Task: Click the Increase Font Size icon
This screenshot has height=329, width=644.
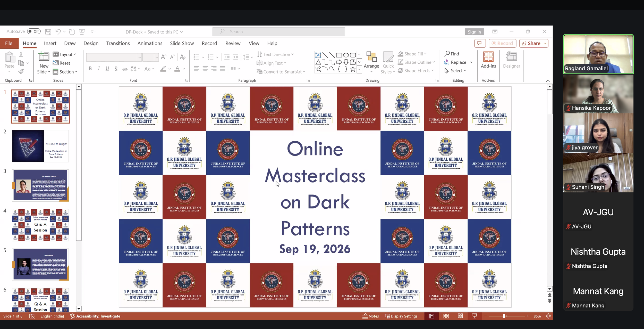Action: (x=163, y=57)
